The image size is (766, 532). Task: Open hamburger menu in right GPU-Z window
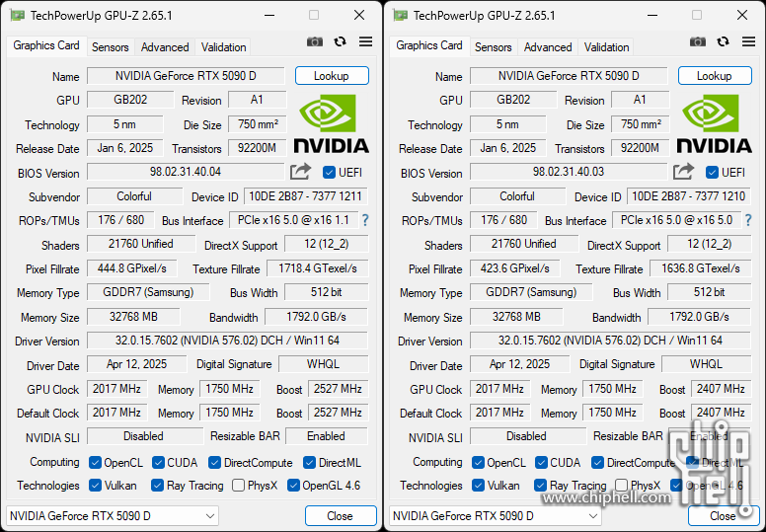point(748,42)
